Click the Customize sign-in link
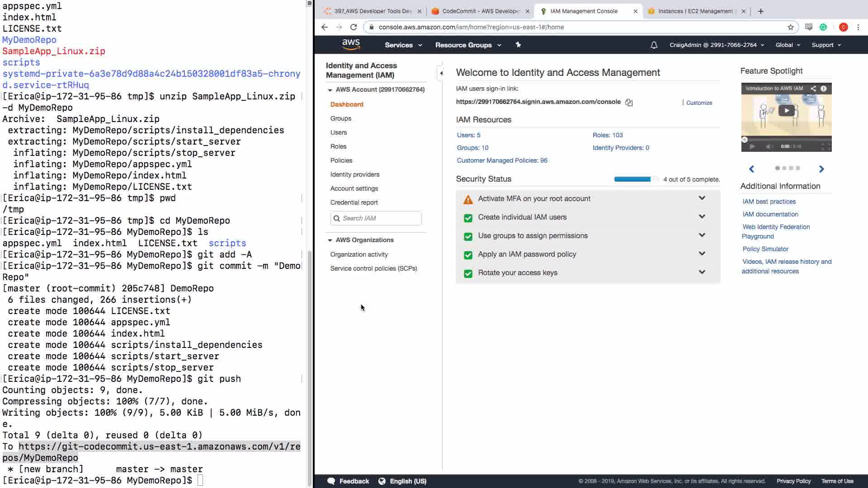 (x=699, y=103)
